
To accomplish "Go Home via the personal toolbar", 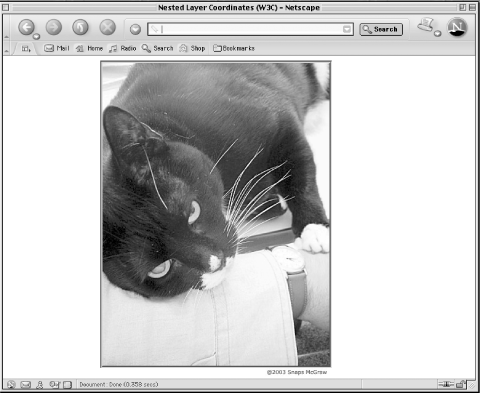I will pos(89,48).
